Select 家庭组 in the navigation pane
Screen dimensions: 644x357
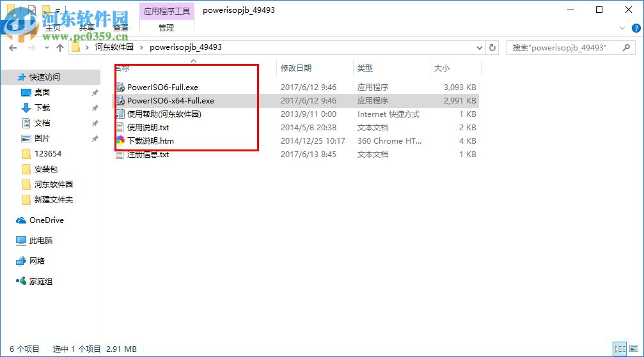click(40, 282)
